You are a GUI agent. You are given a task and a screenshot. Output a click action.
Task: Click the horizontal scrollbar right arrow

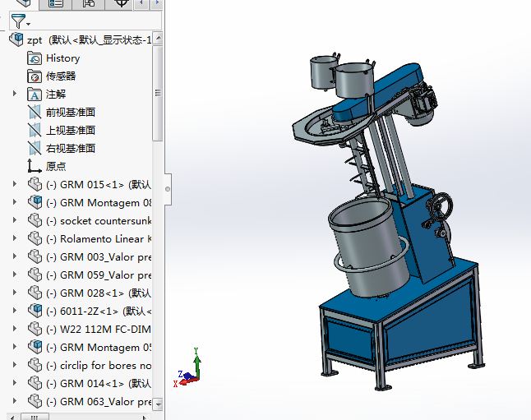pos(145,417)
